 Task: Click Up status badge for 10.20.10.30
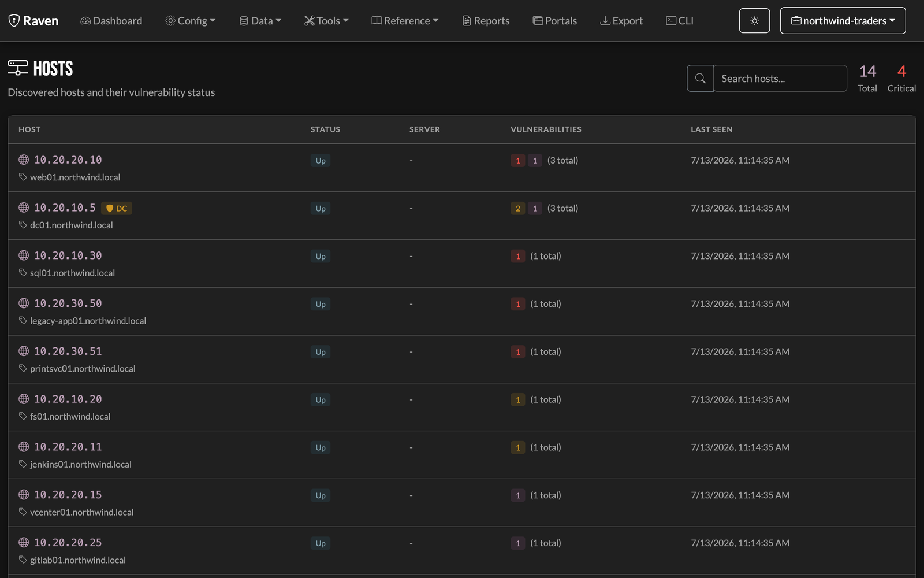[321, 257]
